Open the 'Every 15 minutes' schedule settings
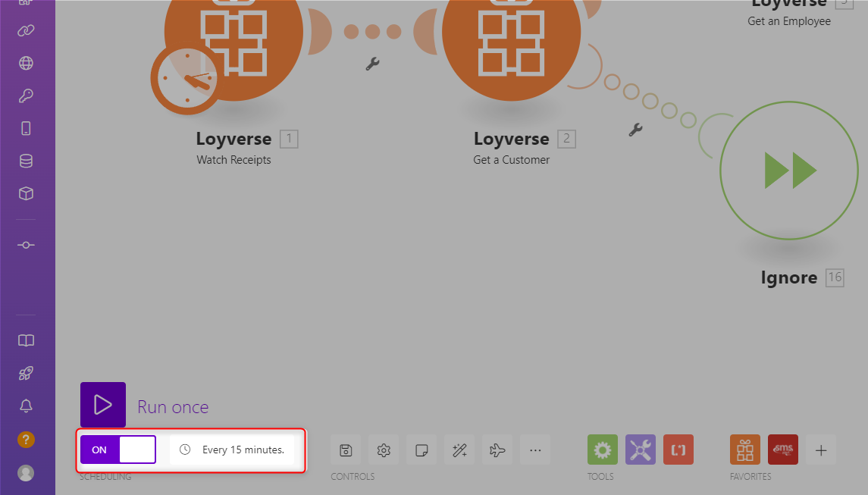The height and width of the screenshot is (495, 868). (232, 450)
